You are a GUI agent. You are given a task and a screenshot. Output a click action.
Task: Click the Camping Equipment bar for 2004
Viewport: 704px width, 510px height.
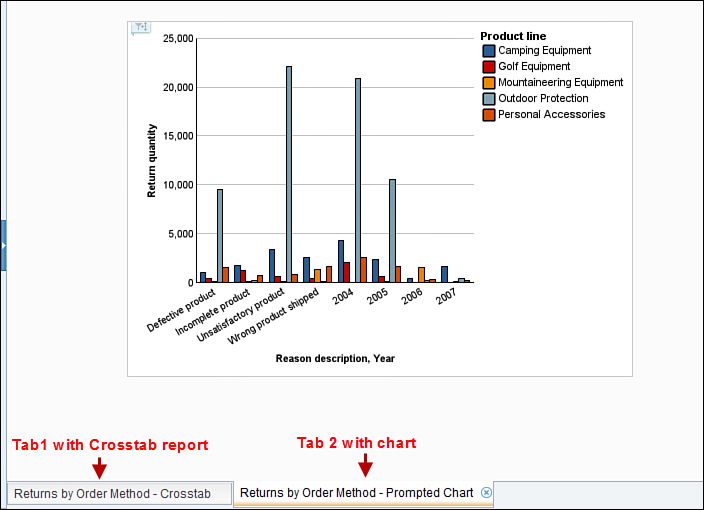tap(341, 261)
